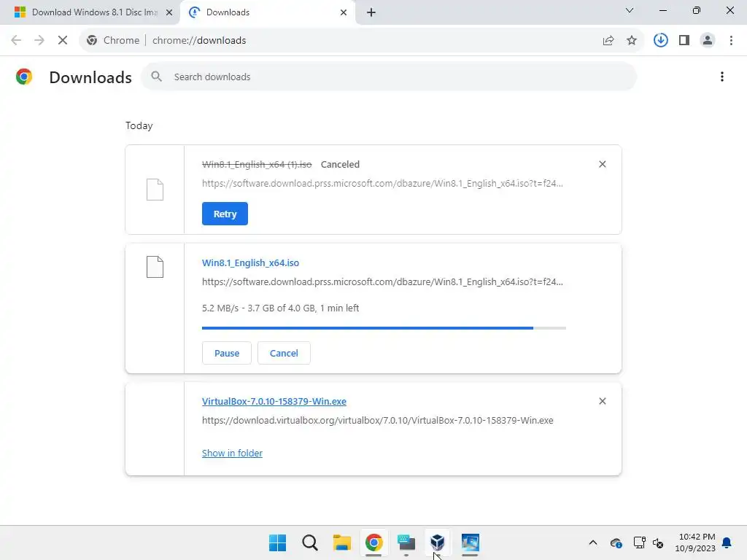Open the Downloads page more actions menu
The height and width of the screenshot is (560, 747).
722,77
